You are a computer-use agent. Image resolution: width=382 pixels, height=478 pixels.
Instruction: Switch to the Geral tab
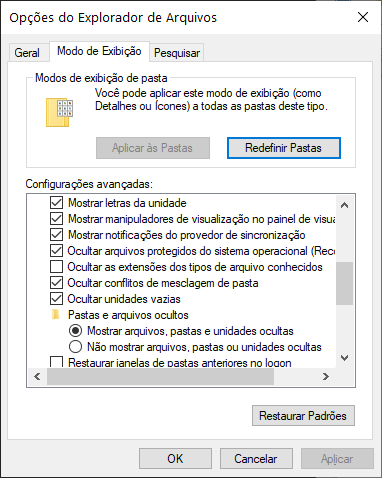click(27, 53)
